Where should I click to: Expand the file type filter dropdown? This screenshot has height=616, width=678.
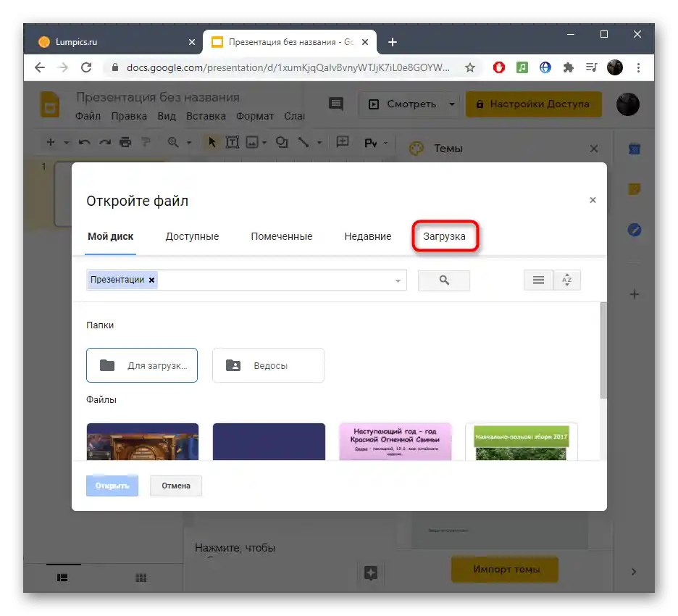[x=398, y=280]
